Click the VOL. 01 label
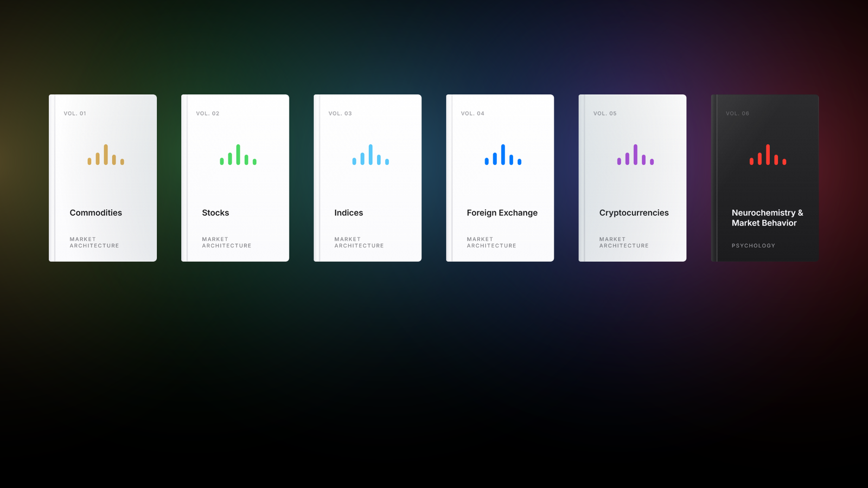 (75, 113)
